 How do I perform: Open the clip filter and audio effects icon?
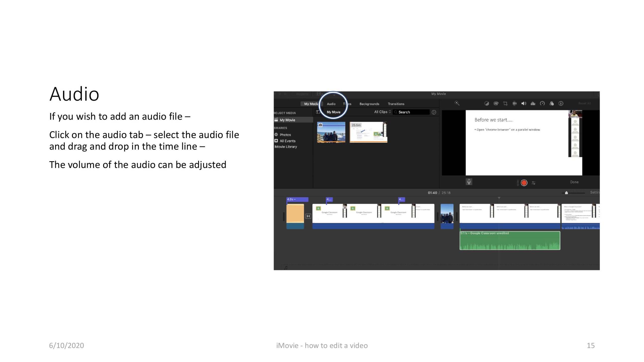point(551,104)
